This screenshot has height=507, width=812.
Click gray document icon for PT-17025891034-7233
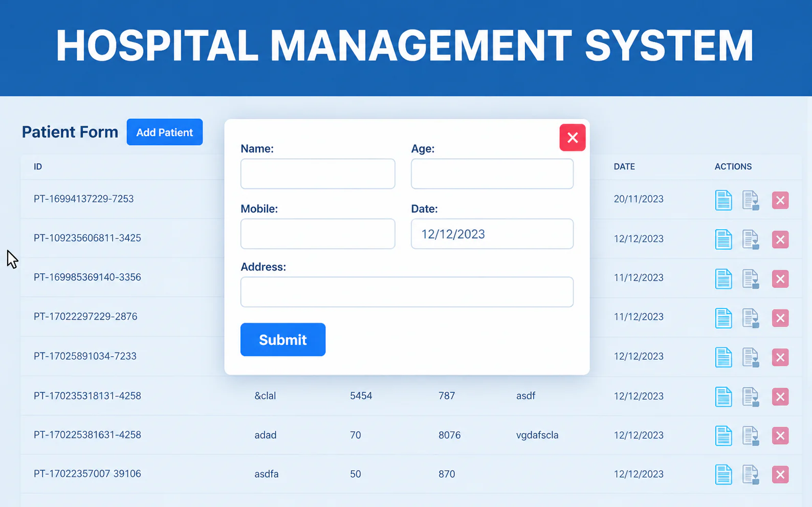click(751, 357)
